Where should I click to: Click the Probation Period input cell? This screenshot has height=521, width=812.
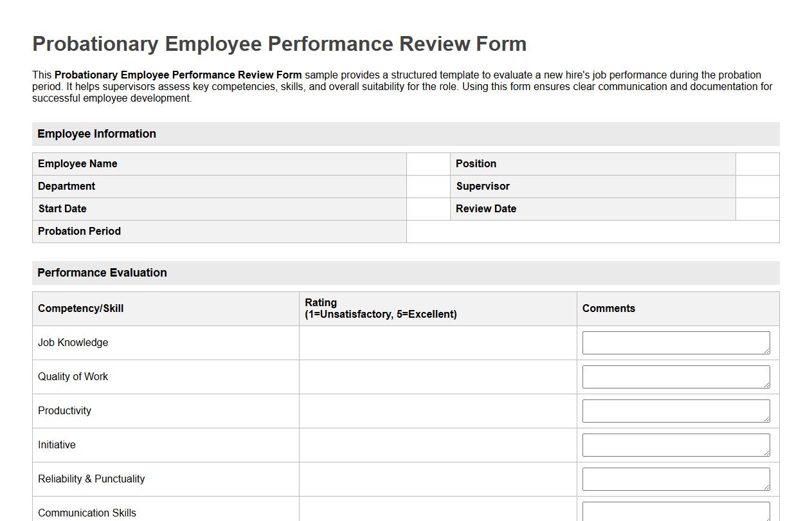[x=591, y=231]
